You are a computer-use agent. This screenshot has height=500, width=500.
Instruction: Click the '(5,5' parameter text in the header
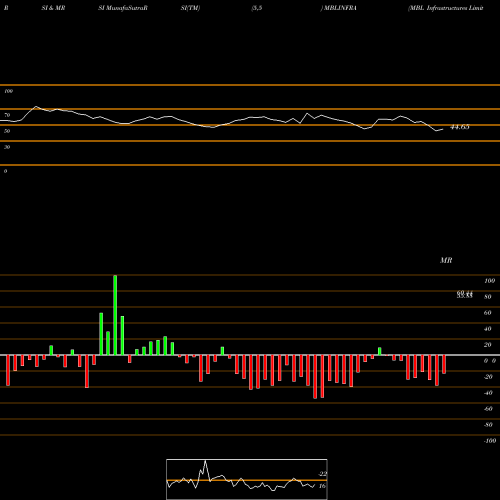(257, 8)
